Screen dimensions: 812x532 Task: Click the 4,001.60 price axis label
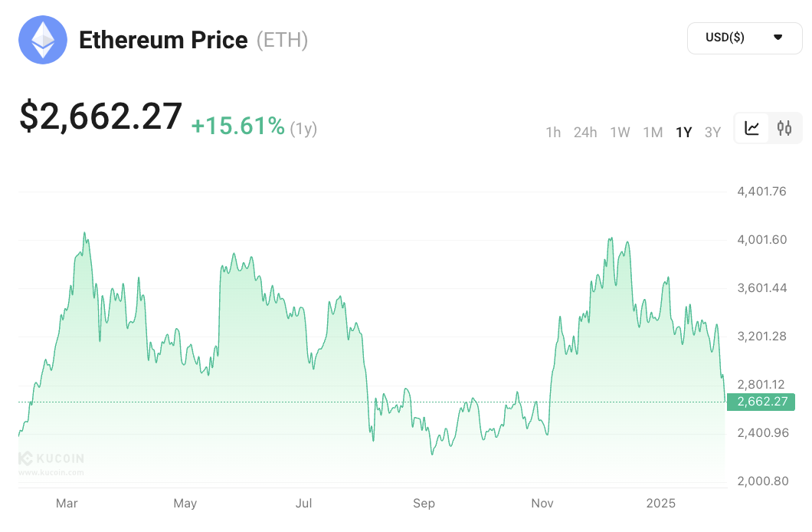761,240
